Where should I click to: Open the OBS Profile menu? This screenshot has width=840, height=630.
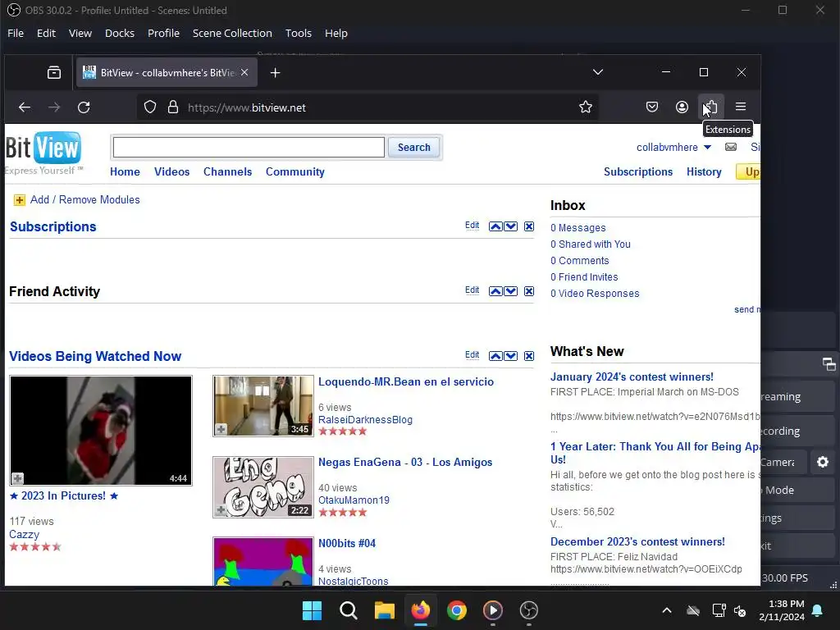click(163, 33)
